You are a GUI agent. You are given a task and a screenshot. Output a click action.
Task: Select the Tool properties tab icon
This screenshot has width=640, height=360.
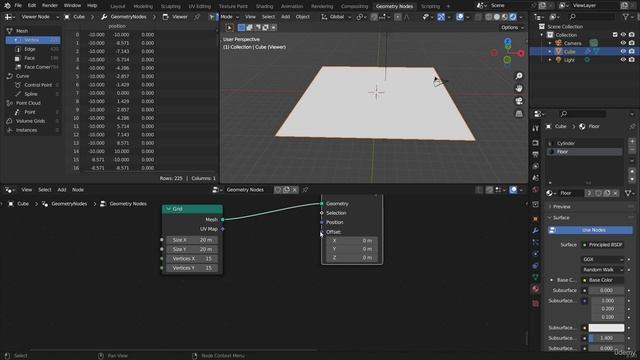536,128
